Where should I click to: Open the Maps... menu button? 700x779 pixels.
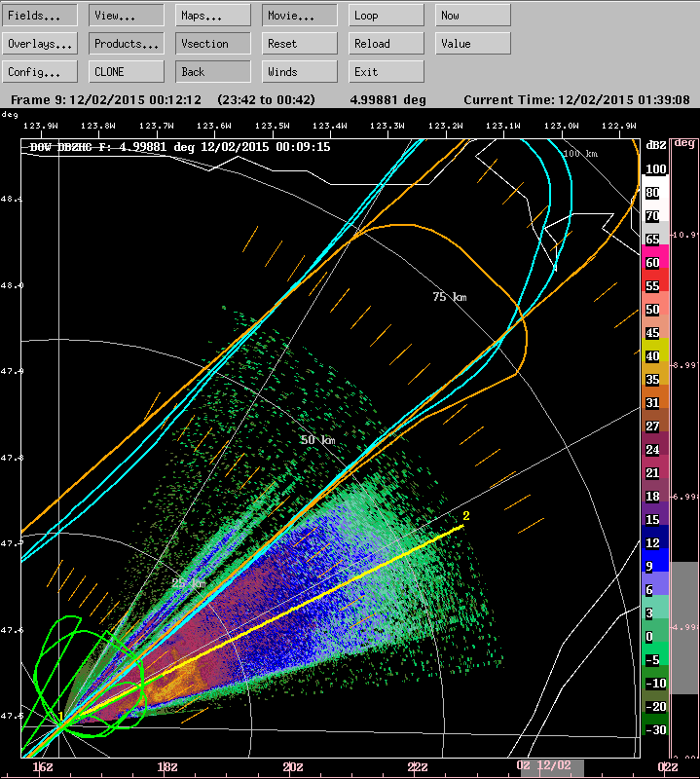pyautogui.click(x=213, y=16)
